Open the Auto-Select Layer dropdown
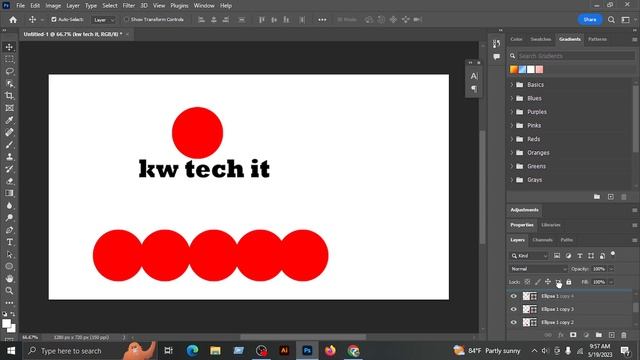The image size is (640, 360). click(103, 20)
